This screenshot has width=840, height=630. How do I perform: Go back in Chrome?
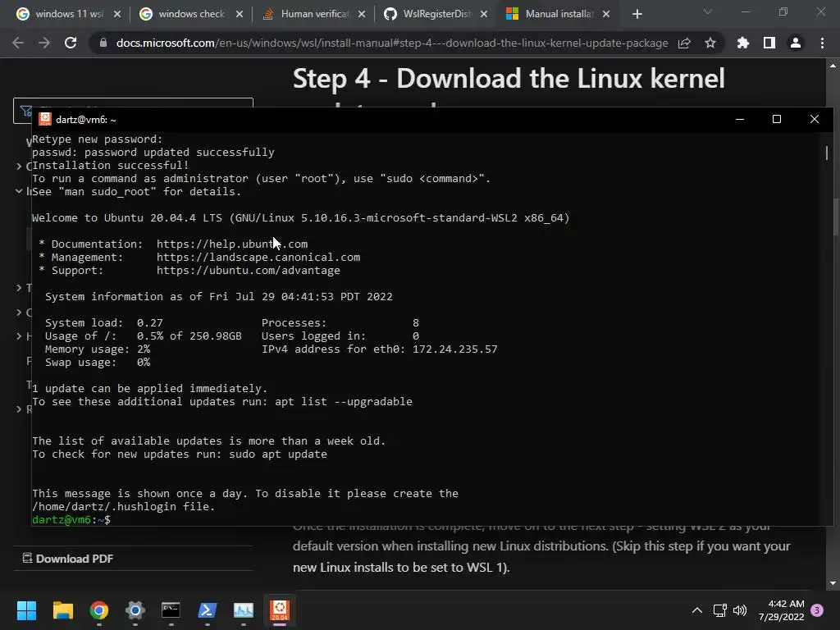click(18, 43)
